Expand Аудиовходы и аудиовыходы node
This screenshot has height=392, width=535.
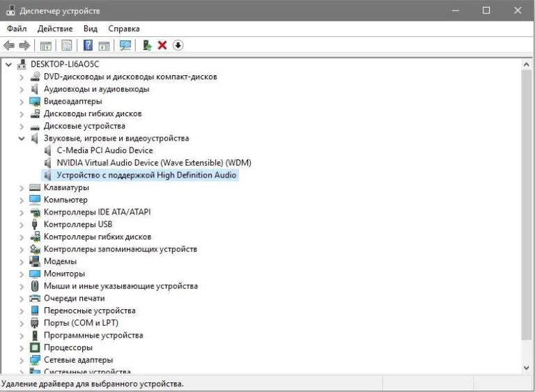[22, 89]
